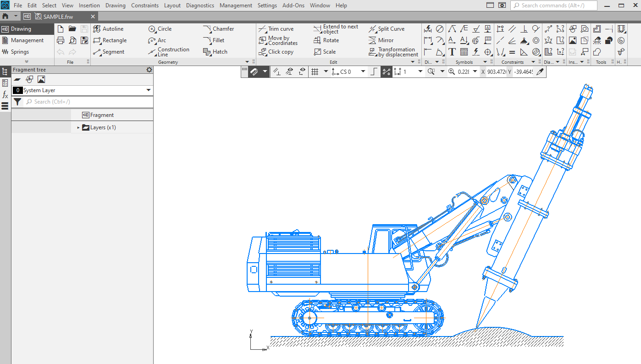Screen dimensions: 641x364
Task: Choose the Scale tool
Action: (325, 52)
